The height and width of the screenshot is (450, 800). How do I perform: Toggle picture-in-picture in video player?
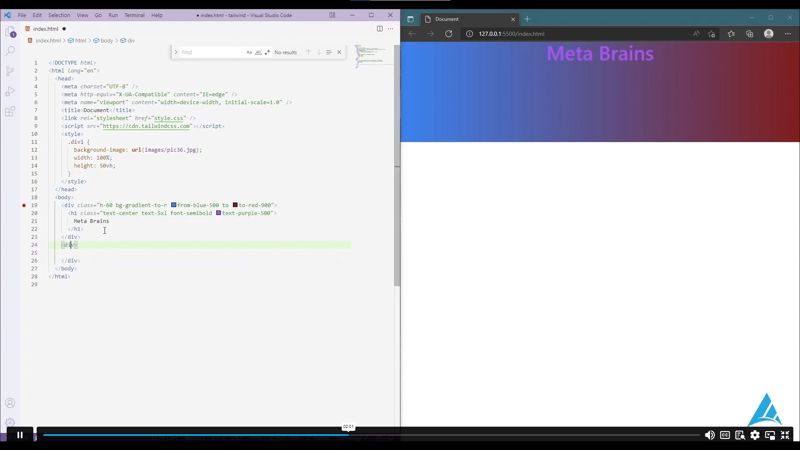770,435
